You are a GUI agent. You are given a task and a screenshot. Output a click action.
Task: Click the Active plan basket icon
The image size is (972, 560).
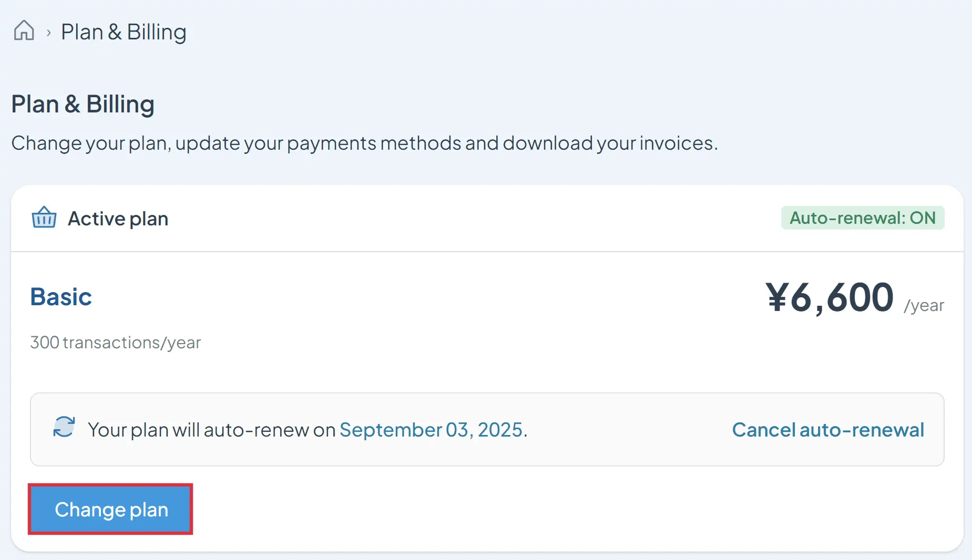pyautogui.click(x=44, y=217)
